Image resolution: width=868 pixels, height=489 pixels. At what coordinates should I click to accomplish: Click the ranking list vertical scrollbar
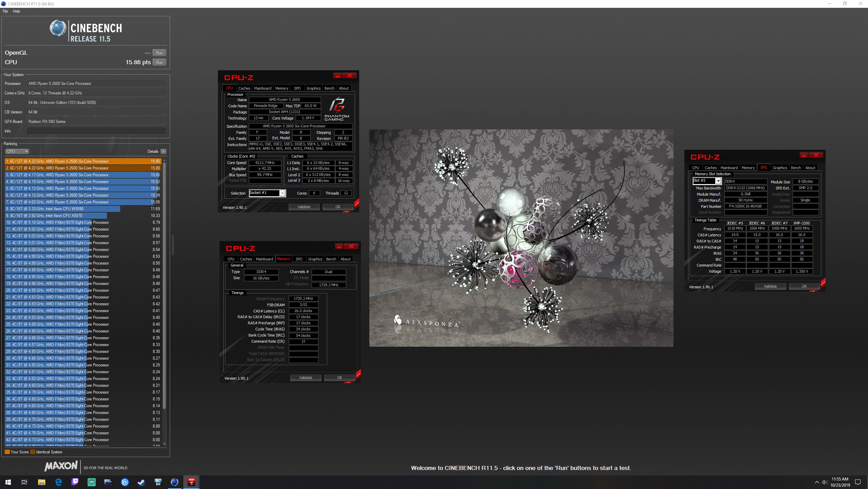pos(164,285)
